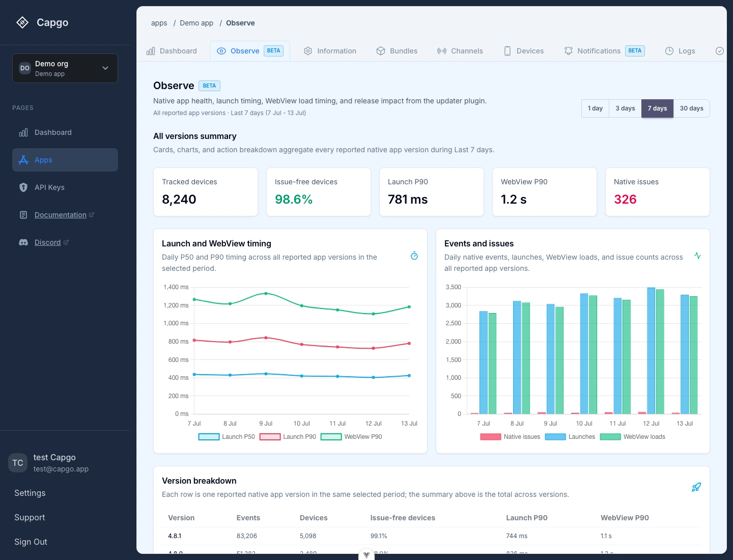Toggle the WebView loads legend series
Image resolution: width=733 pixels, height=560 pixels.
(633, 437)
